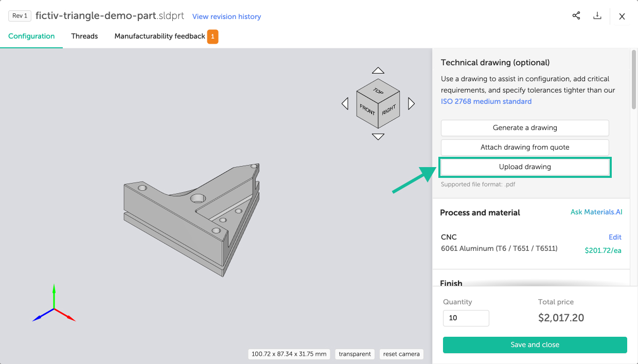Switch to the Threads tab
This screenshot has height=364, width=638.
coord(84,37)
